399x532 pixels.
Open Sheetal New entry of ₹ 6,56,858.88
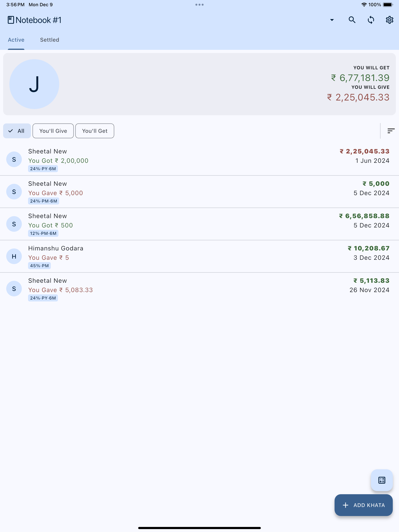point(199,224)
